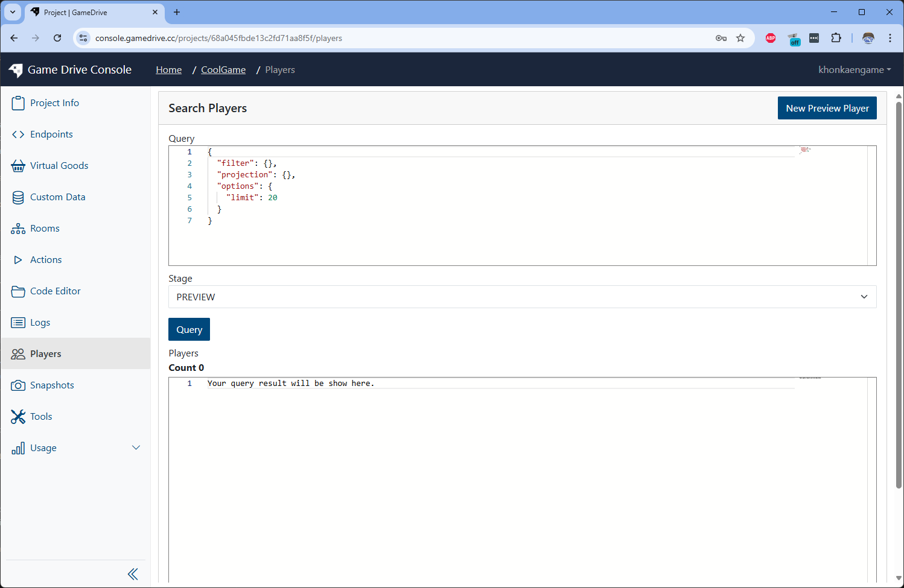Viewport: 904px width, 588px height.
Task: Select the Snapshots camera icon
Action: pos(18,385)
